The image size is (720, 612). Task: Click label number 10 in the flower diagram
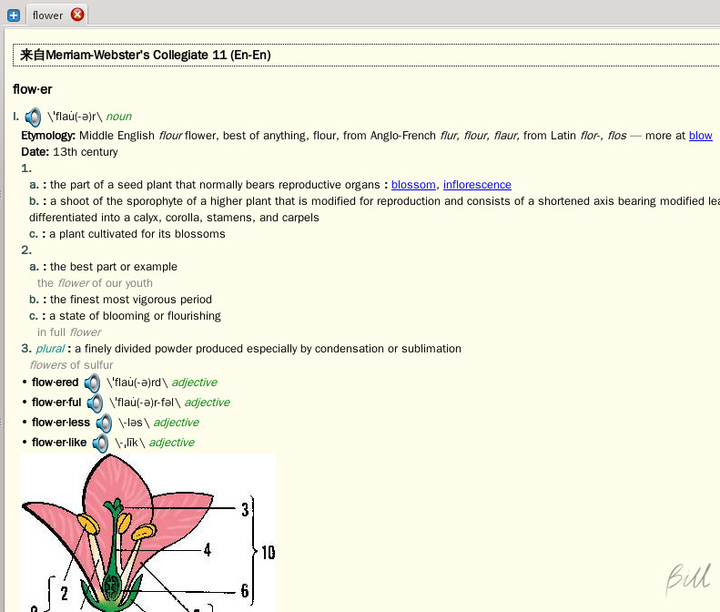(267, 552)
